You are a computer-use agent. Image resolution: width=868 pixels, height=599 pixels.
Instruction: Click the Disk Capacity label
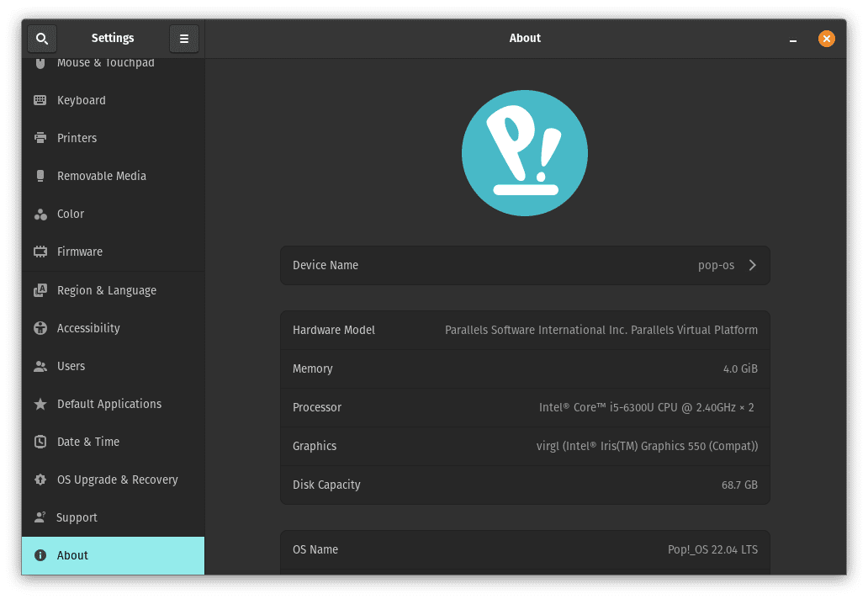[x=326, y=485]
